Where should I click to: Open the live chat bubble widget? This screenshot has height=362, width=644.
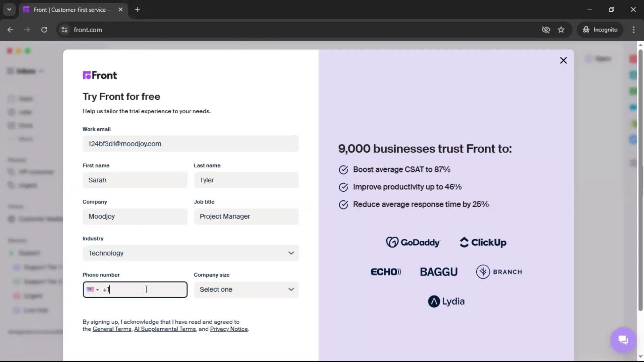pyautogui.click(x=623, y=340)
